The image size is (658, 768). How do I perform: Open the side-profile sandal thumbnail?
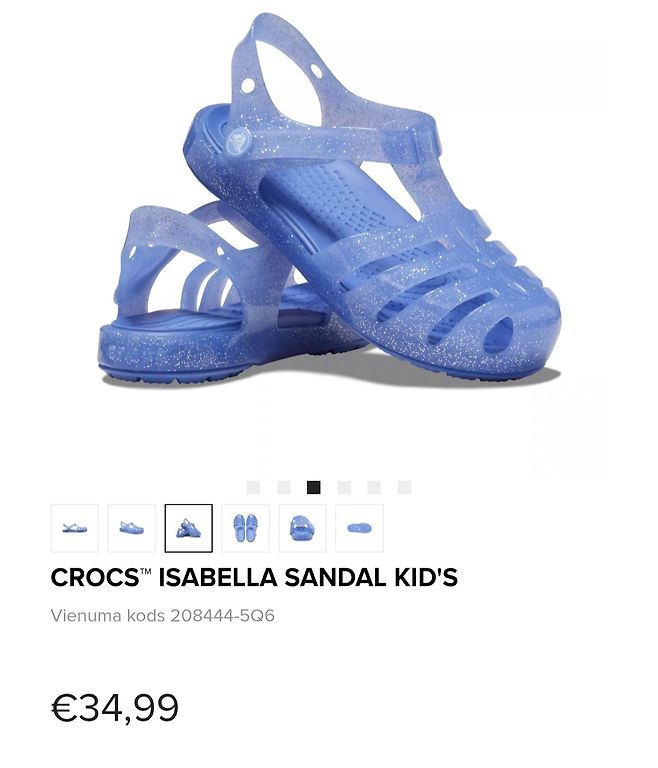[x=75, y=528]
